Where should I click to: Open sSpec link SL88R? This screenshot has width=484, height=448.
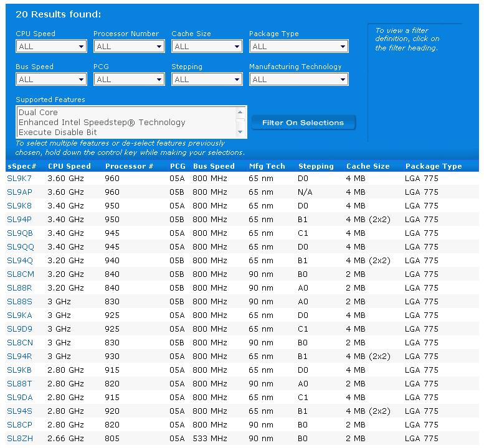19,288
